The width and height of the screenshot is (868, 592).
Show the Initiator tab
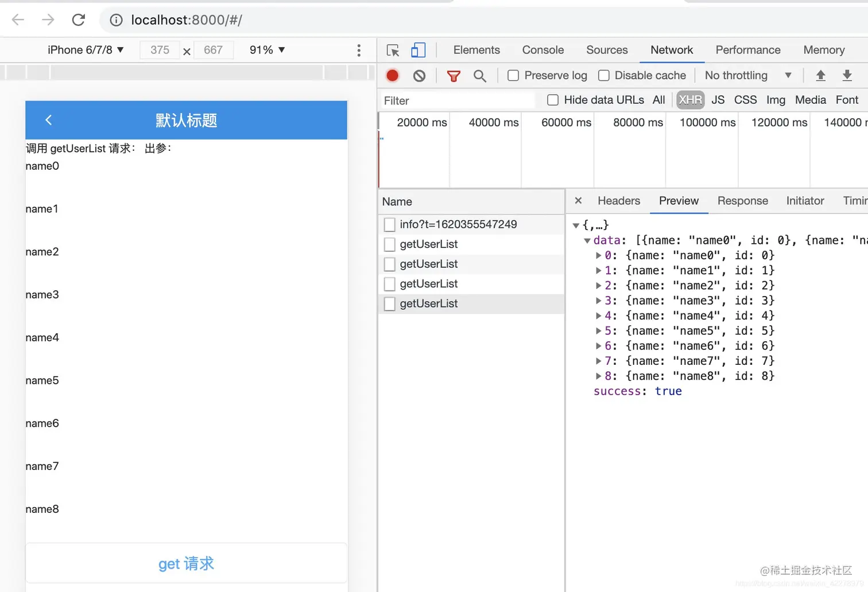(x=805, y=201)
